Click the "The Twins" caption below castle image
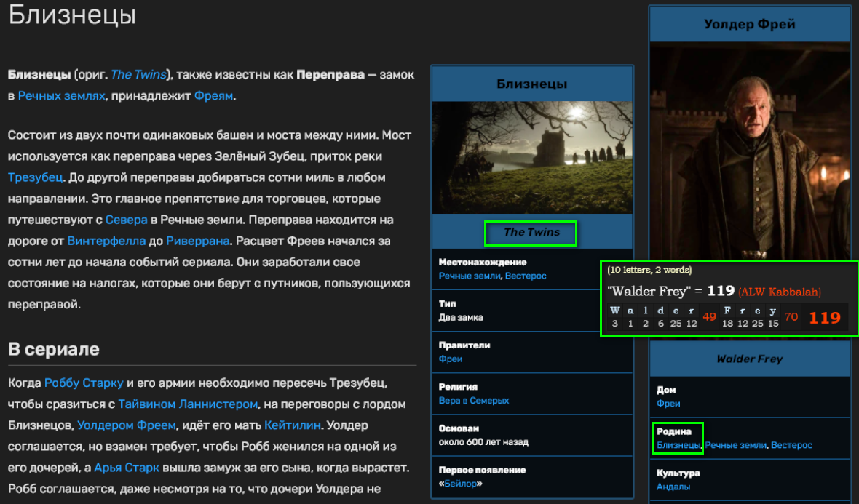859x504 pixels. pyautogui.click(x=531, y=232)
